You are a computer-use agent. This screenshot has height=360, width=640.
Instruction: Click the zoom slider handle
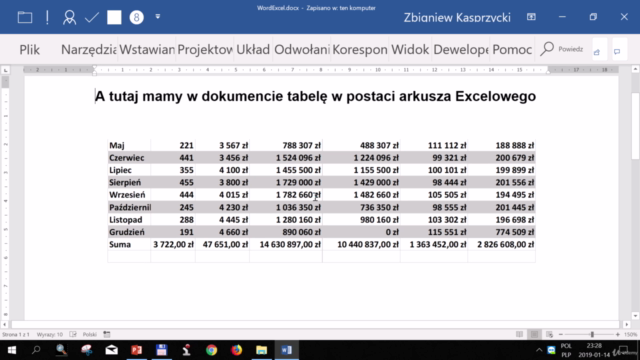point(592,334)
